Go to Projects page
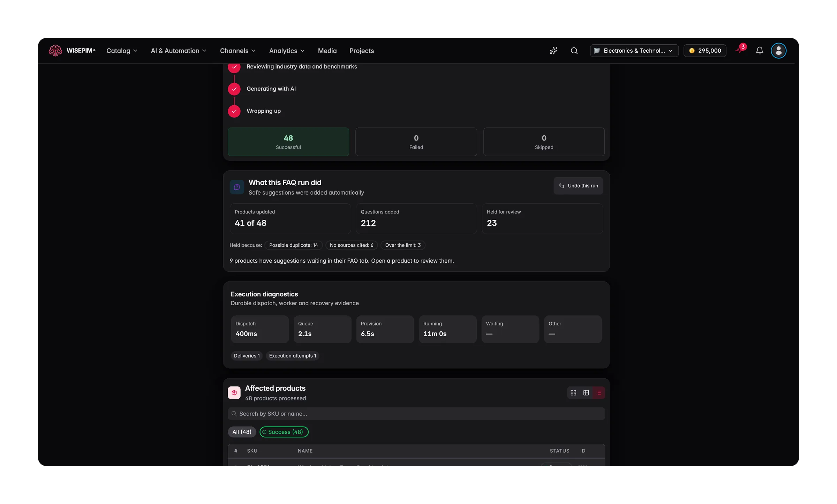The width and height of the screenshot is (837, 504). tap(361, 51)
